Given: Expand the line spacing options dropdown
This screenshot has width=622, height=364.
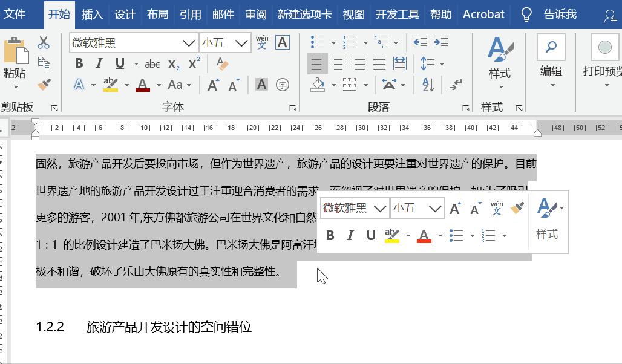Looking at the screenshot, I should point(442,64).
